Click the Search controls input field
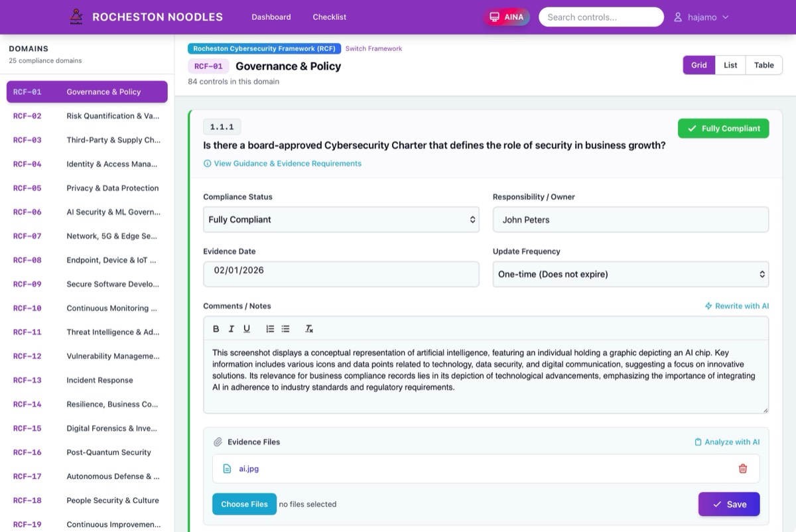This screenshot has height=532, width=796. [601, 17]
